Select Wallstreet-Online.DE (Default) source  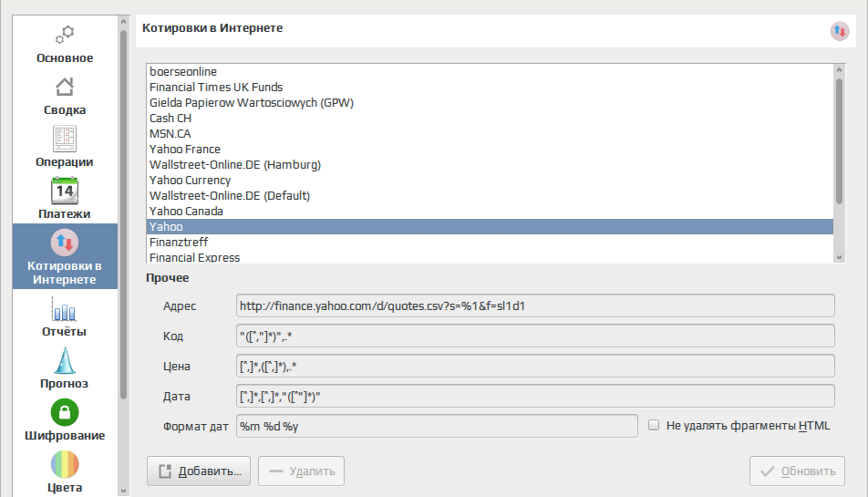pyautogui.click(x=490, y=195)
